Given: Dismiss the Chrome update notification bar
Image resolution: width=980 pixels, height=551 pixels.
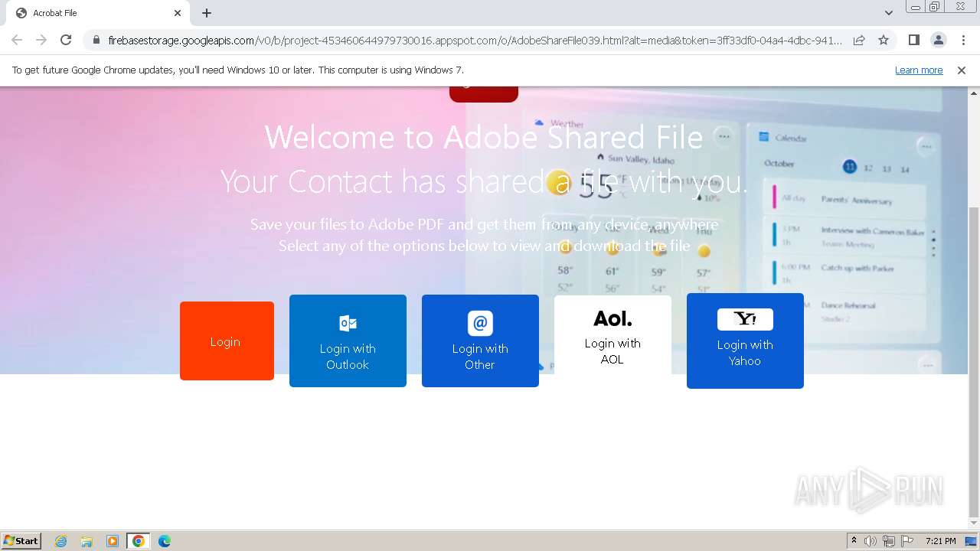Looking at the screenshot, I should 962,70.
